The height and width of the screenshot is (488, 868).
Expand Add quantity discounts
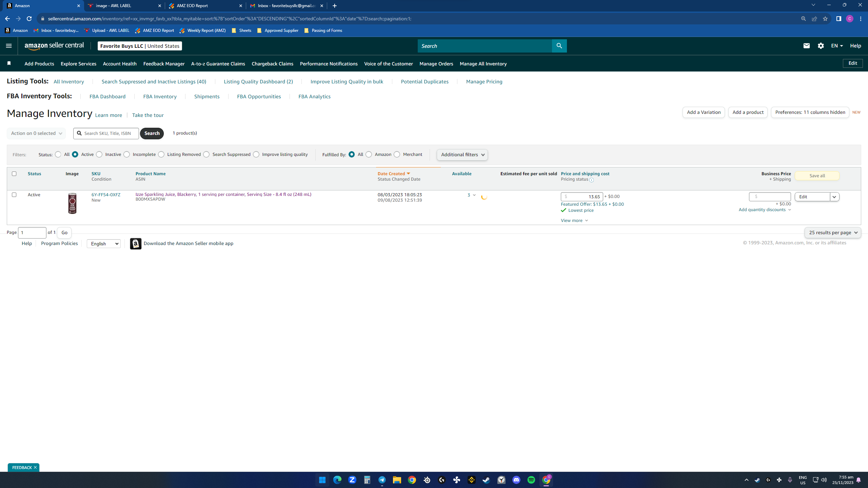(x=765, y=210)
